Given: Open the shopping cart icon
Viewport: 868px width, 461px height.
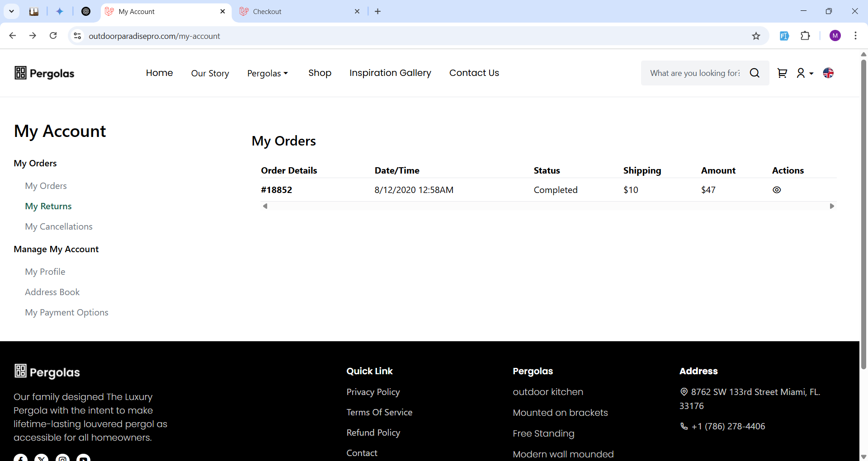Looking at the screenshot, I should [782, 73].
